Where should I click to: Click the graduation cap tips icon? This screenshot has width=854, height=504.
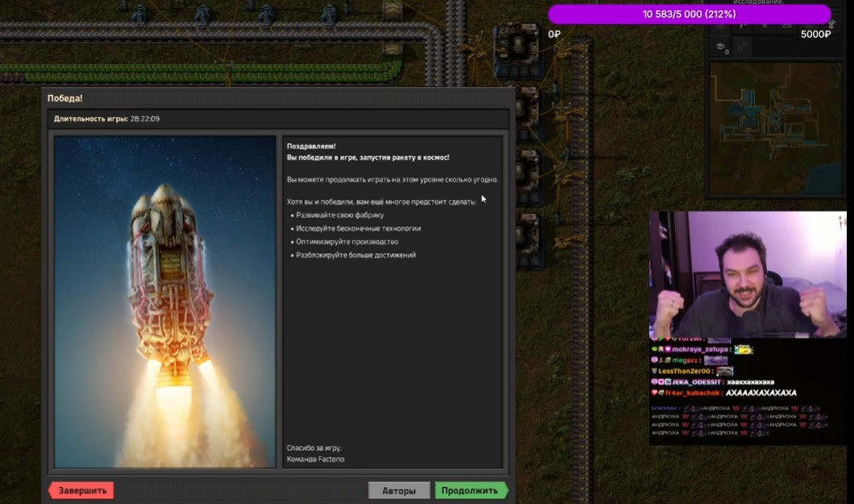[x=720, y=47]
